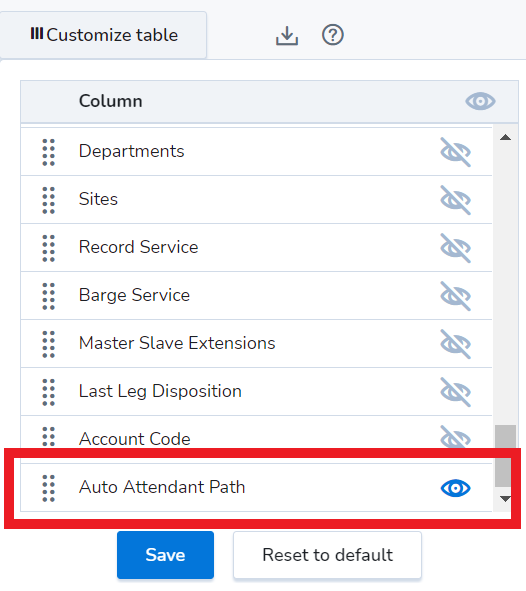Open the Customize table tab
This screenshot has width=526, height=591.
pos(103,35)
